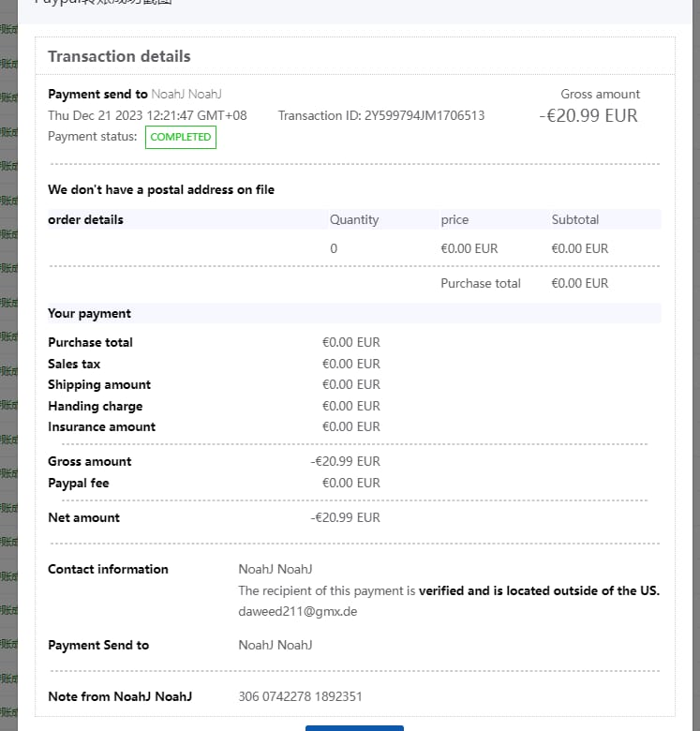700x731 pixels.
Task: Click the Your payment section header
Action: pos(89,313)
